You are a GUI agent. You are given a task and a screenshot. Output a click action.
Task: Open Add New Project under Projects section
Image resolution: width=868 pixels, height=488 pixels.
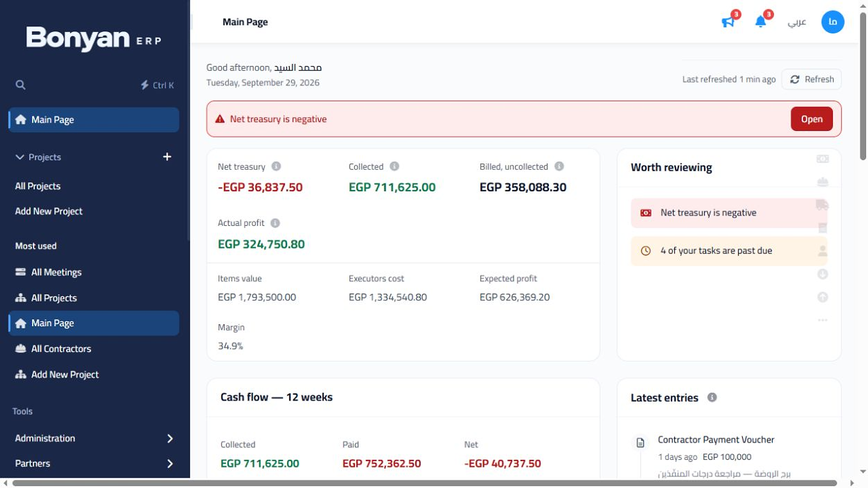pos(49,211)
